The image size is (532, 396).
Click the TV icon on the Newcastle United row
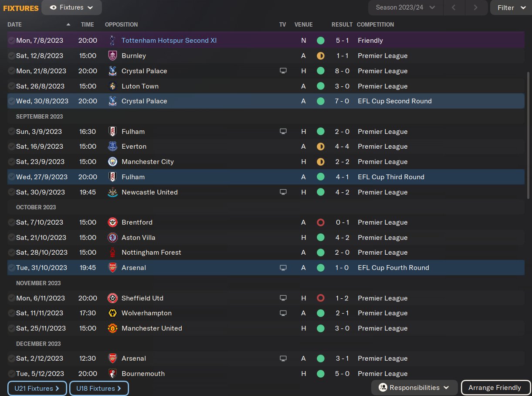[x=283, y=192]
